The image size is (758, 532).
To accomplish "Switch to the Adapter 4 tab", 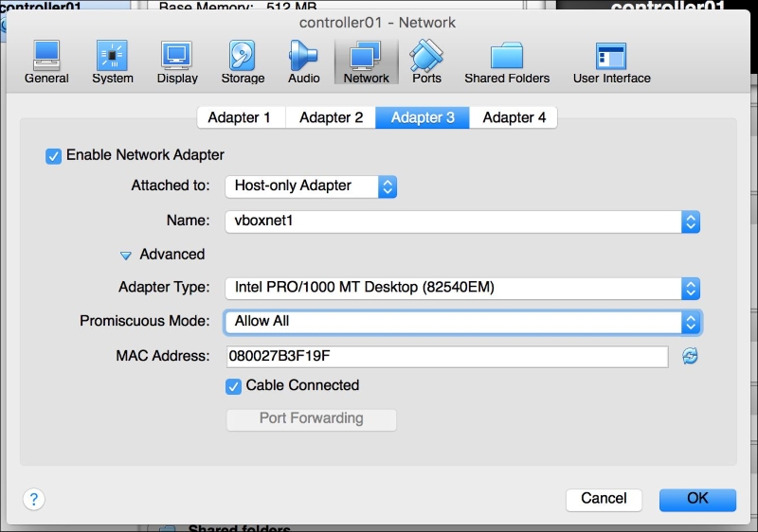I will [514, 117].
